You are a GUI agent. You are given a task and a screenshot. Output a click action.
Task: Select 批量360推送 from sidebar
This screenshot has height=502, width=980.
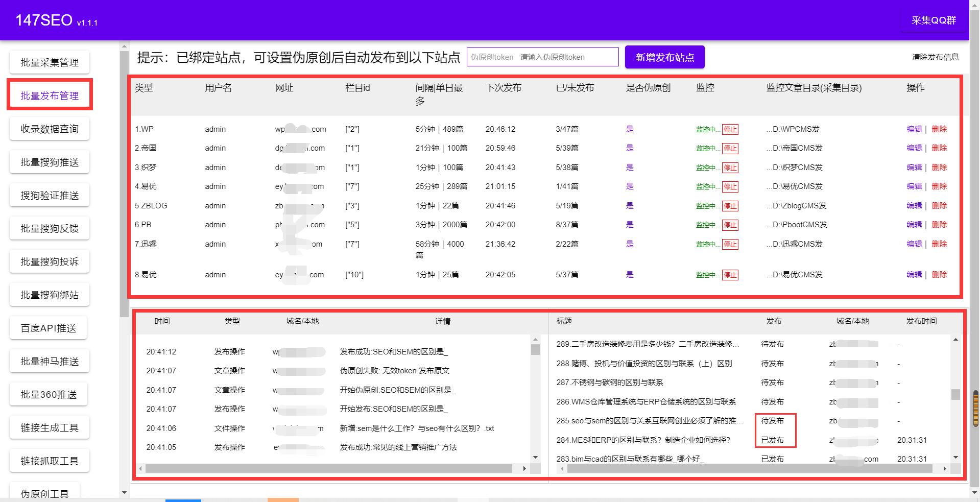pyautogui.click(x=49, y=394)
